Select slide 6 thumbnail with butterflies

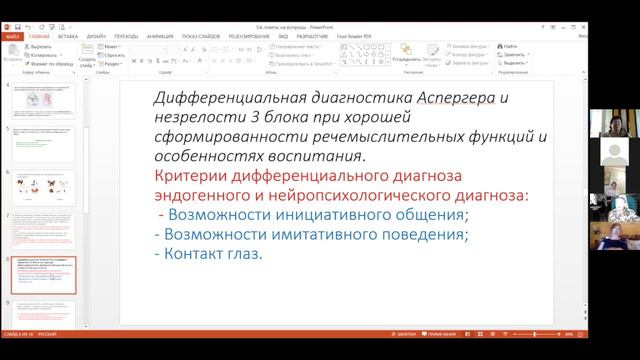click(x=44, y=188)
